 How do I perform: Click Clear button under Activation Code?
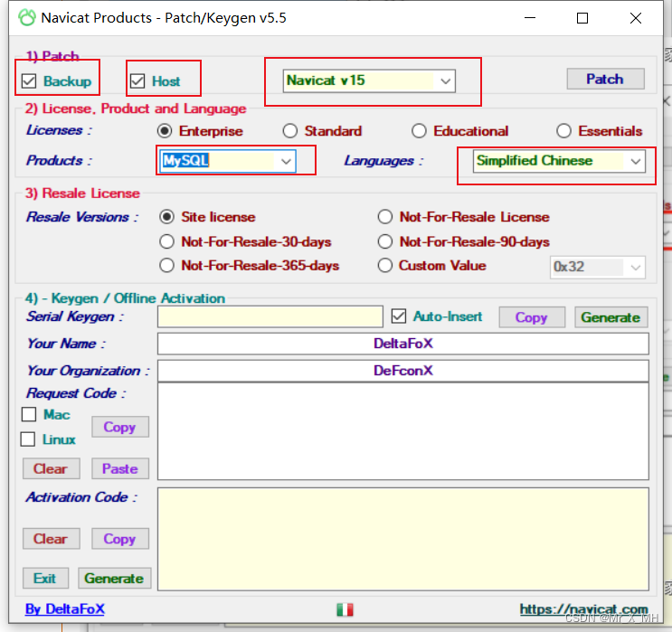[x=51, y=539]
